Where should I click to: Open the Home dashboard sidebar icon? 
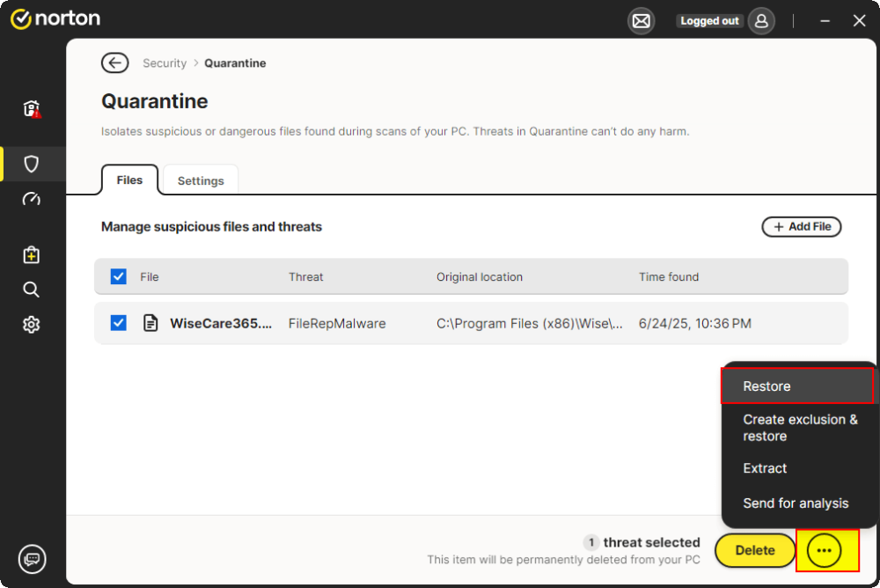pyautogui.click(x=32, y=108)
